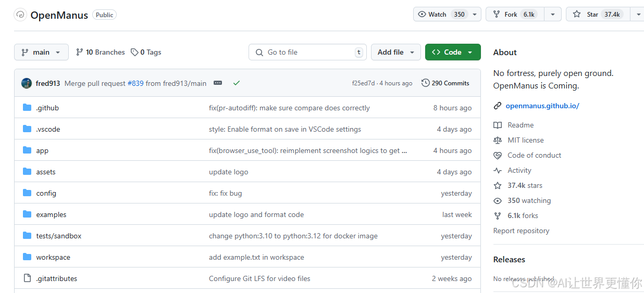View the 10 Branches list

coord(101,52)
